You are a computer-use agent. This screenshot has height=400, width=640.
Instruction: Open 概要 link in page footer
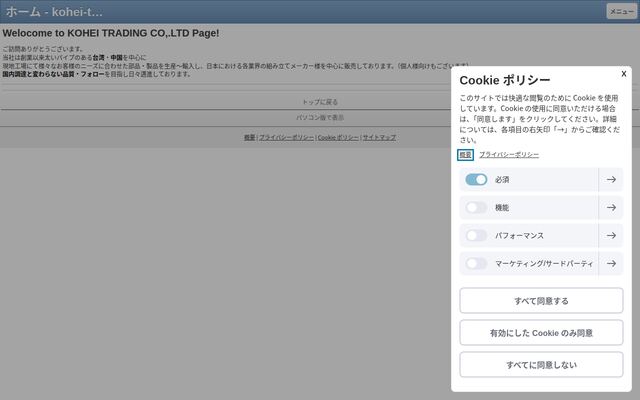[x=249, y=138]
